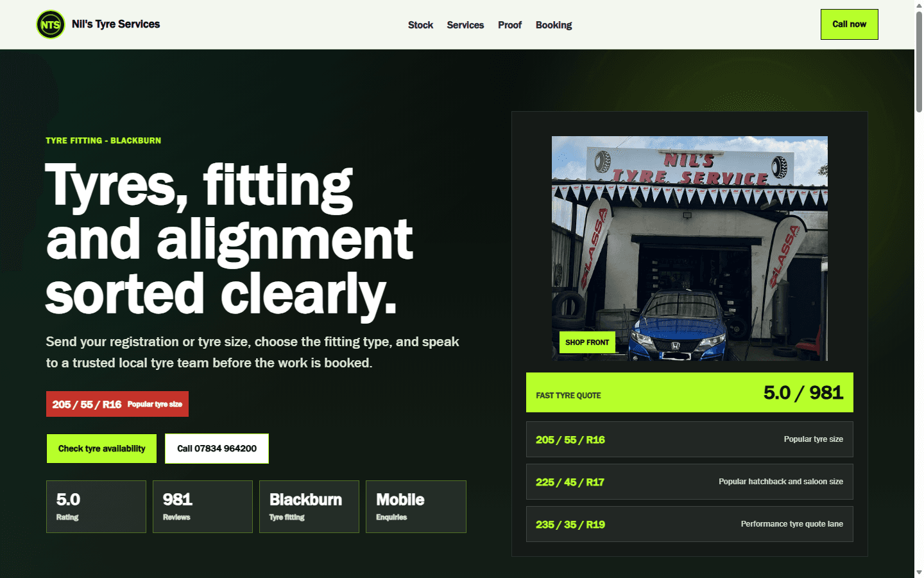Click TYRE FITTING - BLACKBURN heading text
This screenshot has width=924, height=578.
pyautogui.click(x=103, y=141)
